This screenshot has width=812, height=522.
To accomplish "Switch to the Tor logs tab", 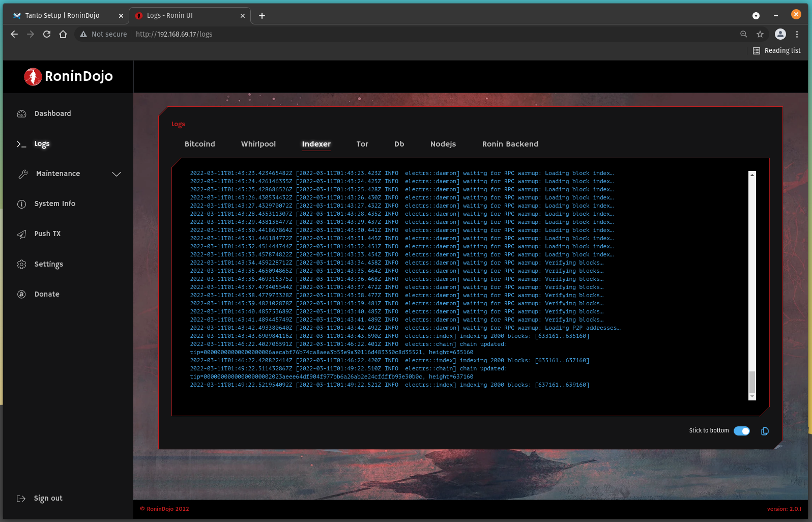I will click(362, 144).
